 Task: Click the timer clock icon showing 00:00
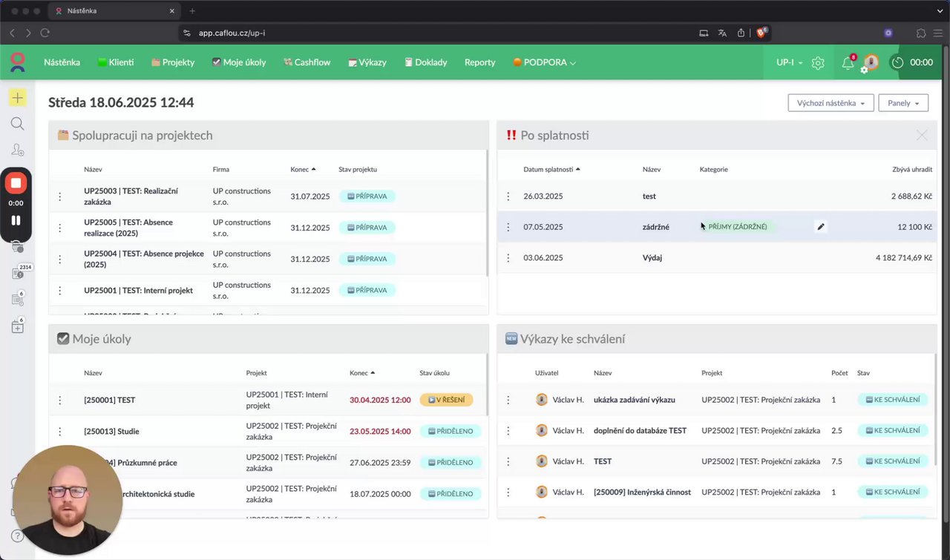[897, 63]
